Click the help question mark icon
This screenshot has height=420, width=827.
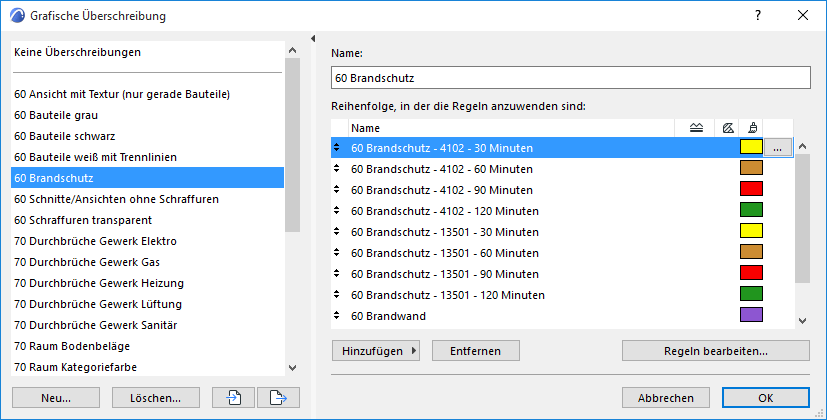tap(759, 16)
